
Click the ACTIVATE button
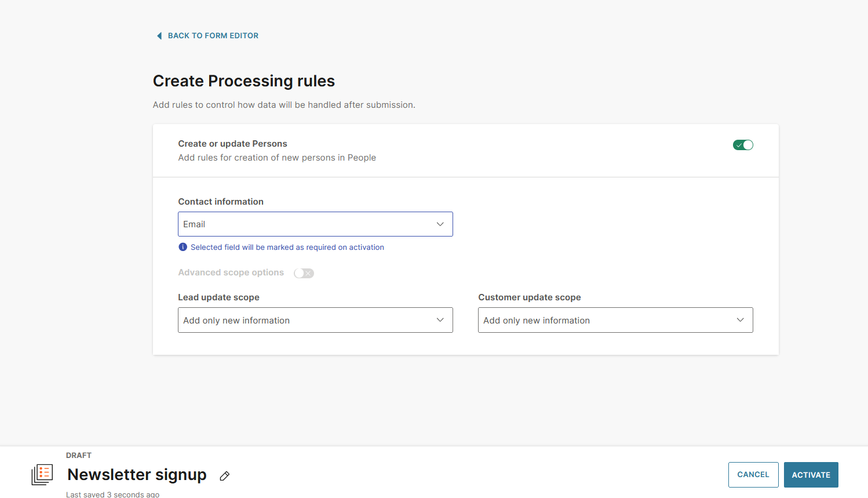(811, 475)
